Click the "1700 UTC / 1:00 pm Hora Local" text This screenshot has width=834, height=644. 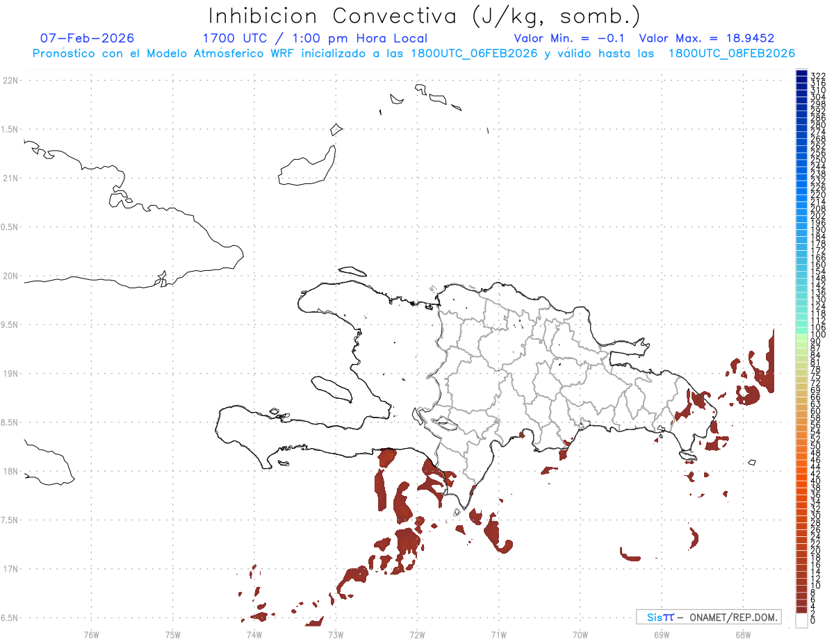pos(315,38)
